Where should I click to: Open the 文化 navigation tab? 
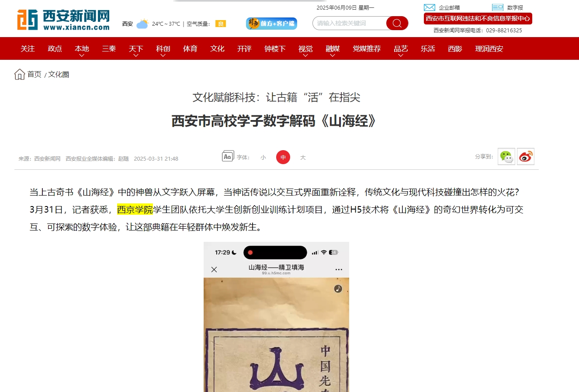click(217, 48)
